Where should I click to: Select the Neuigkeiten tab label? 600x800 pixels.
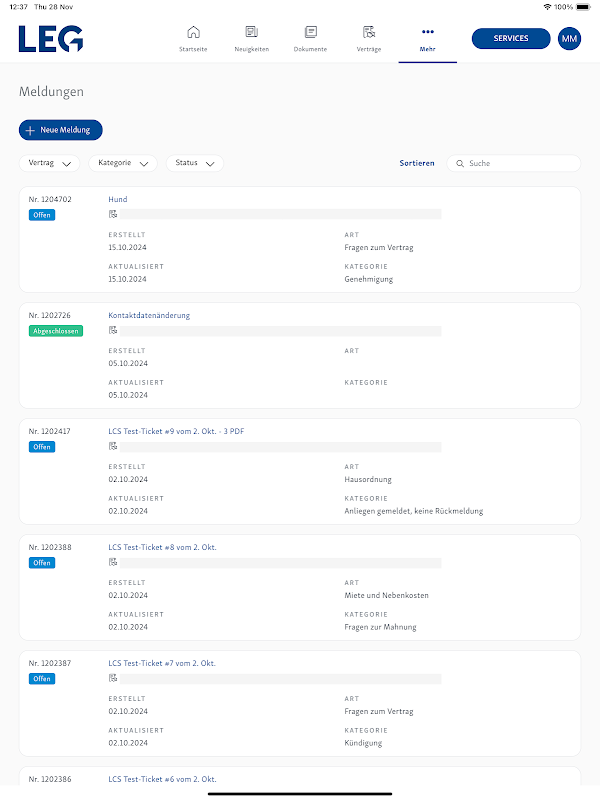252,49
